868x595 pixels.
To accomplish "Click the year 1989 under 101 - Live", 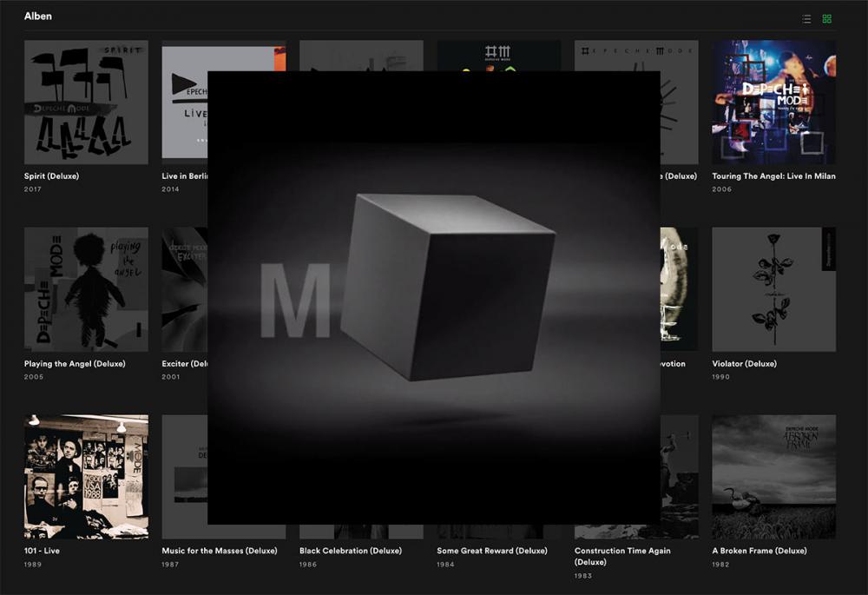I will (x=33, y=565).
